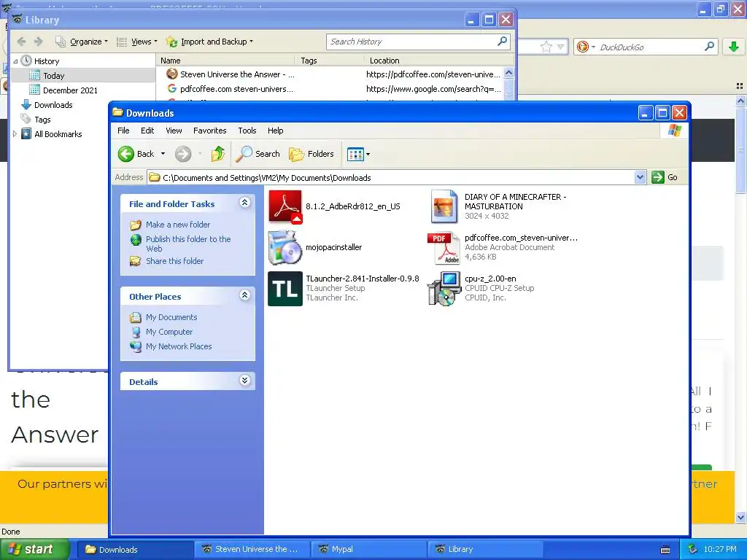Click the green Go button
747x560 pixels.
click(x=665, y=177)
